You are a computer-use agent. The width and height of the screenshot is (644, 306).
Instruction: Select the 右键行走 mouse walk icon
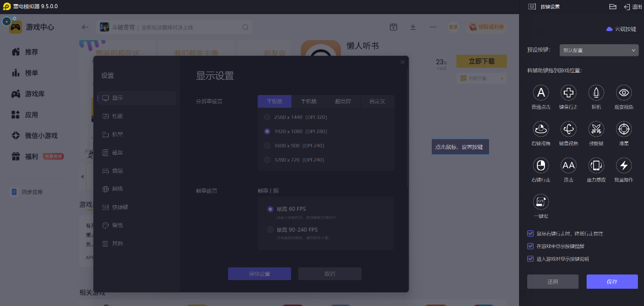pyautogui.click(x=541, y=165)
